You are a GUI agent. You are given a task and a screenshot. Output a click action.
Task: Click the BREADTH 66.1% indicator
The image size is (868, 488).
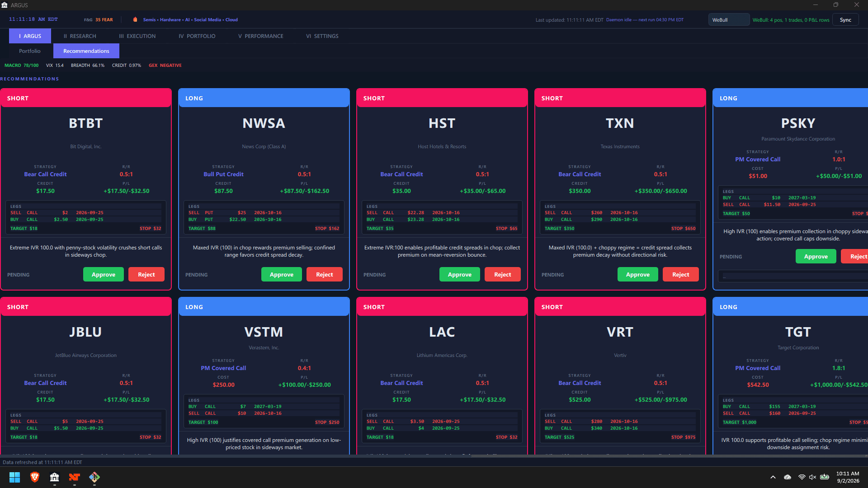pyautogui.click(x=88, y=66)
